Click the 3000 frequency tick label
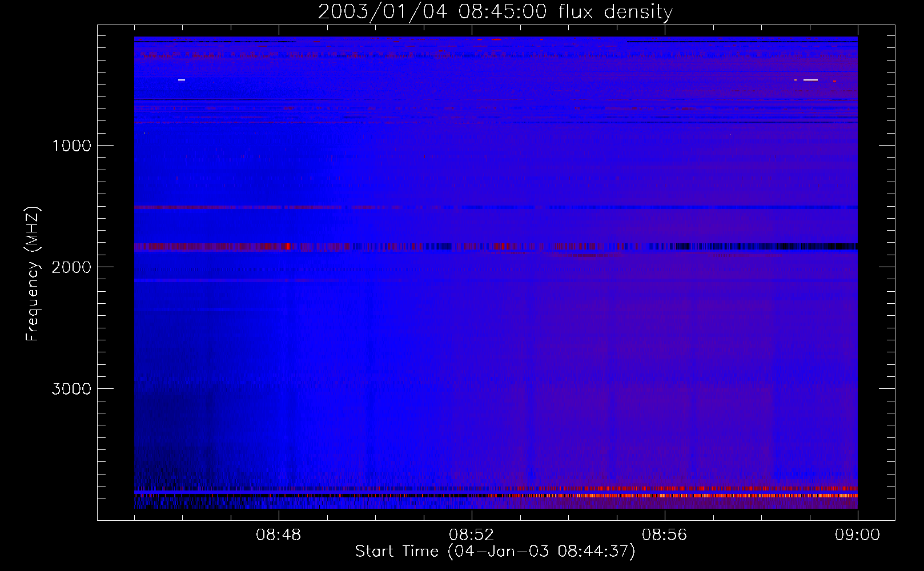Screen dimensions: 924x571 coord(71,389)
